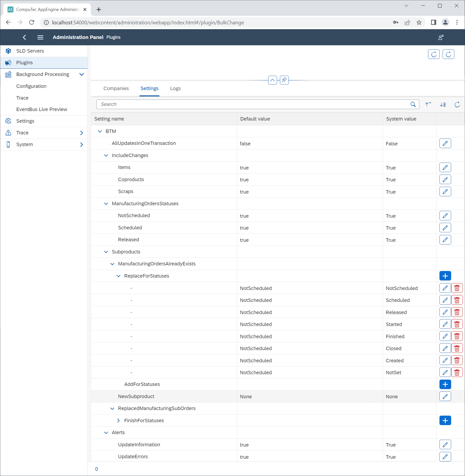Click the pin header icon

(x=284, y=80)
